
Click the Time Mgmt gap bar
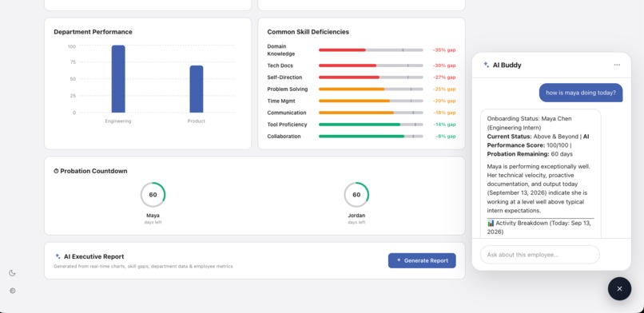click(x=371, y=101)
